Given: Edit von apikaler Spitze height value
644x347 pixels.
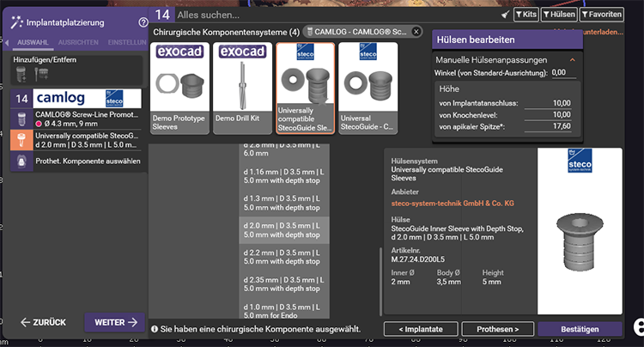Looking at the screenshot, I should coord(548,126).
